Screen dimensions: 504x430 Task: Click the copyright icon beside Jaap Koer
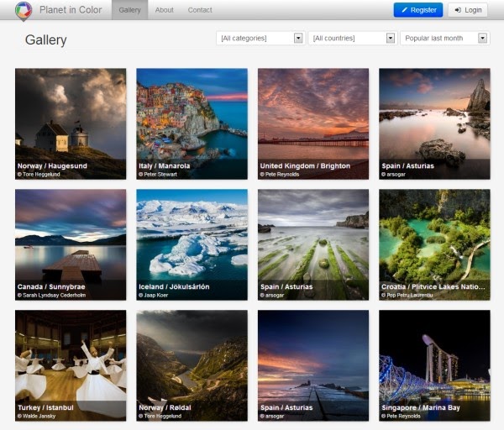141,295
